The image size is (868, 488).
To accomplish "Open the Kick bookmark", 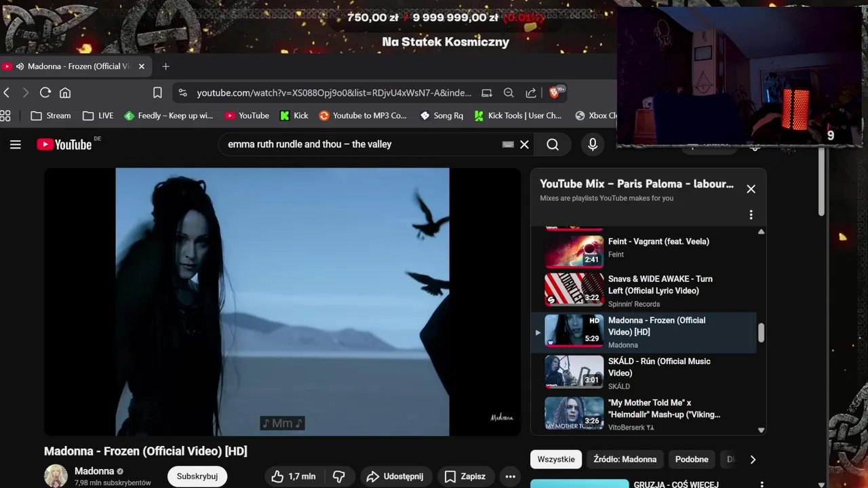I will click(294, 116).
